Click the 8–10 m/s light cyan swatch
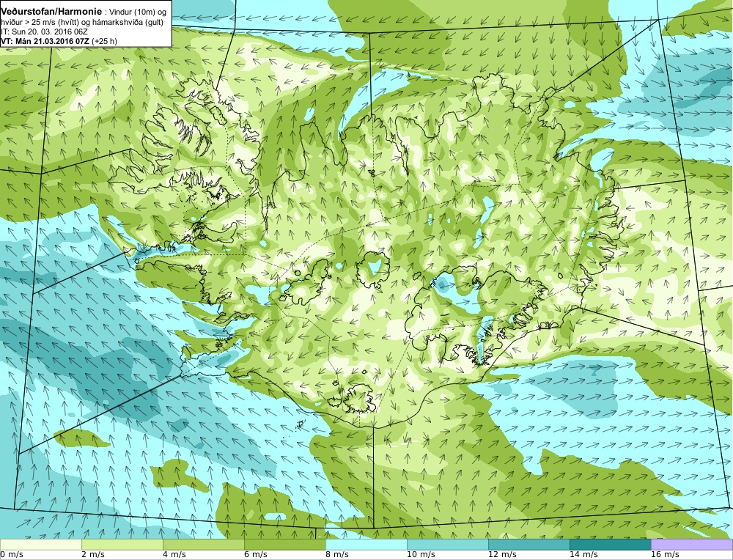This screenshot has width=733, height=560. pos(366,545)
